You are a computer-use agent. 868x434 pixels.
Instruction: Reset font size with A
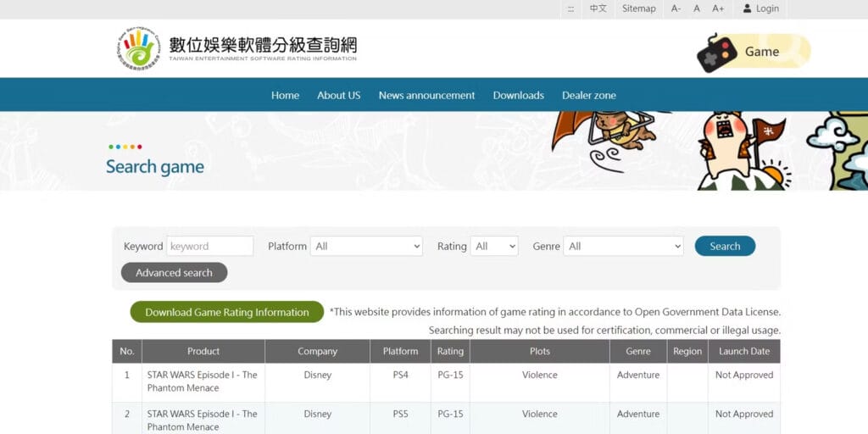(697, 8)
